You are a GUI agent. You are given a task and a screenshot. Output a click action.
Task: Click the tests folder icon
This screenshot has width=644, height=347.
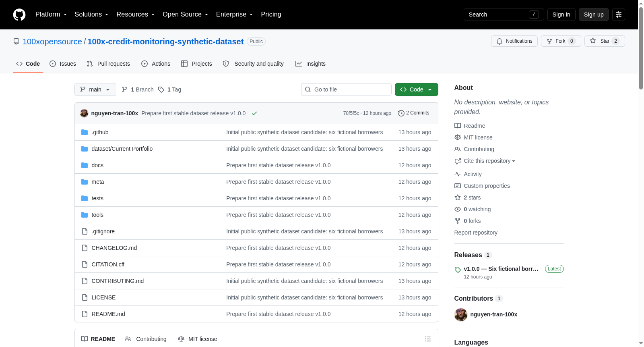(x=85, y=198)
